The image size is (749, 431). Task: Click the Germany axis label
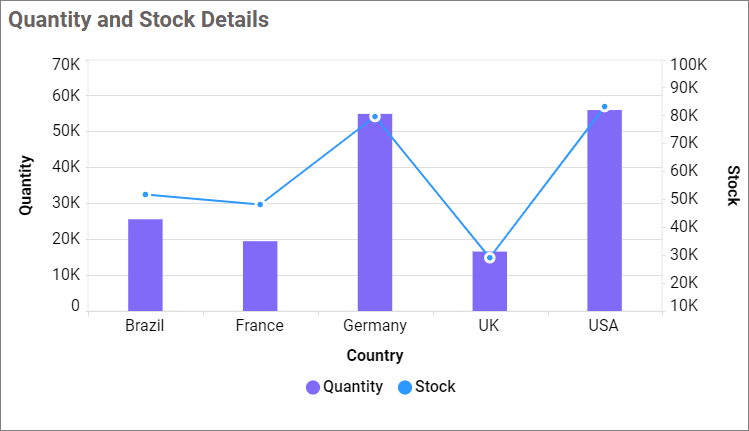coord(375,325)
